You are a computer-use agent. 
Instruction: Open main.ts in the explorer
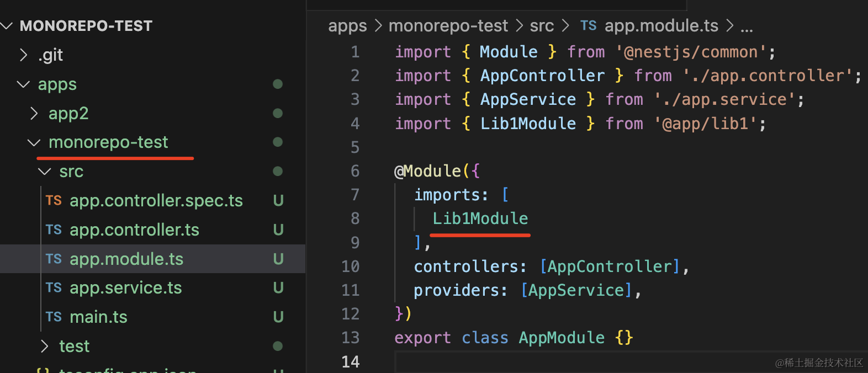pyautogui.click(x=98, y=317)
